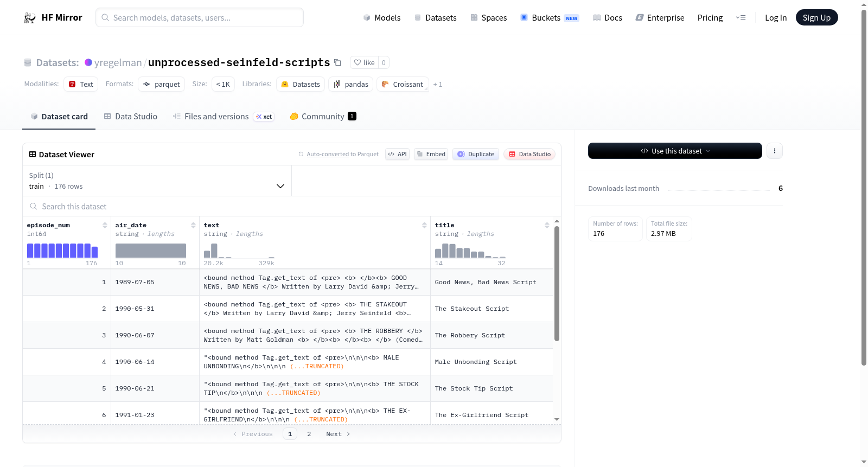The height and width of the screenshot is (467, 868).
Task: Click the 1990-06-07 air date cell
Action: (x=155, y=335)
